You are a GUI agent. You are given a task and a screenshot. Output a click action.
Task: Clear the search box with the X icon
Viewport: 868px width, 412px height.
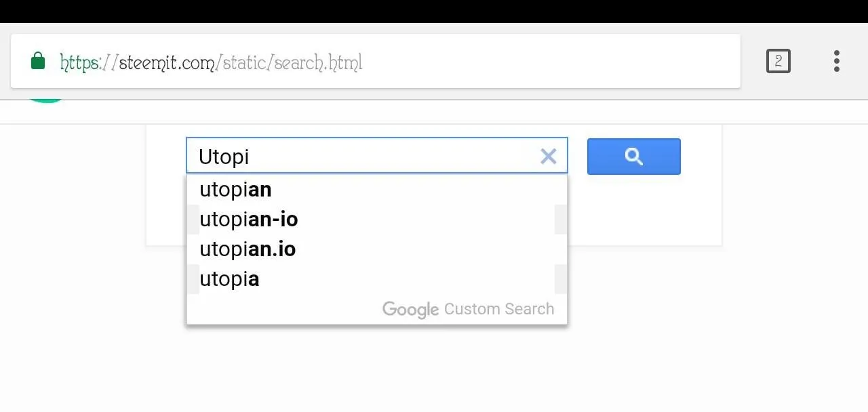click(x=548, y=157)
